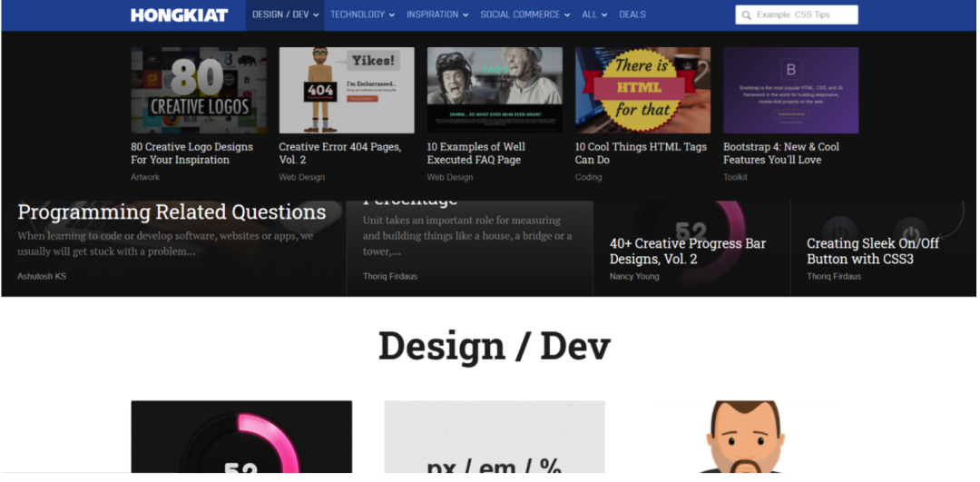The height and width of the screenshot is (482, 980).
Task: Open the 80 Creative Logos thumbnail
Action: [199, 90]
